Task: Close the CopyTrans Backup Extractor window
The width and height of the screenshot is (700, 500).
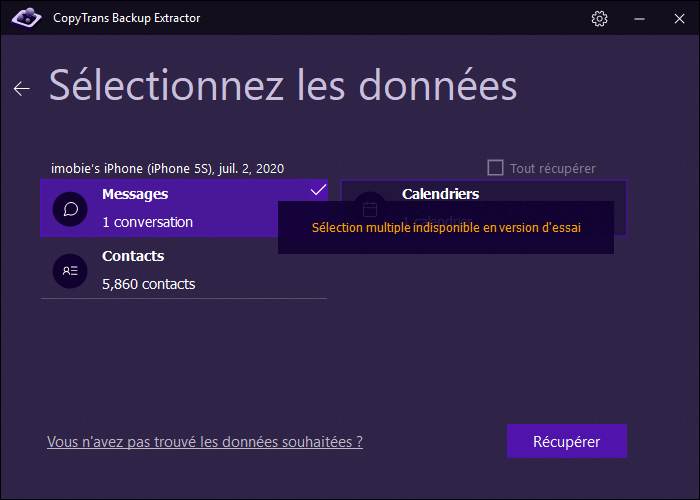Action: [679, 18]
